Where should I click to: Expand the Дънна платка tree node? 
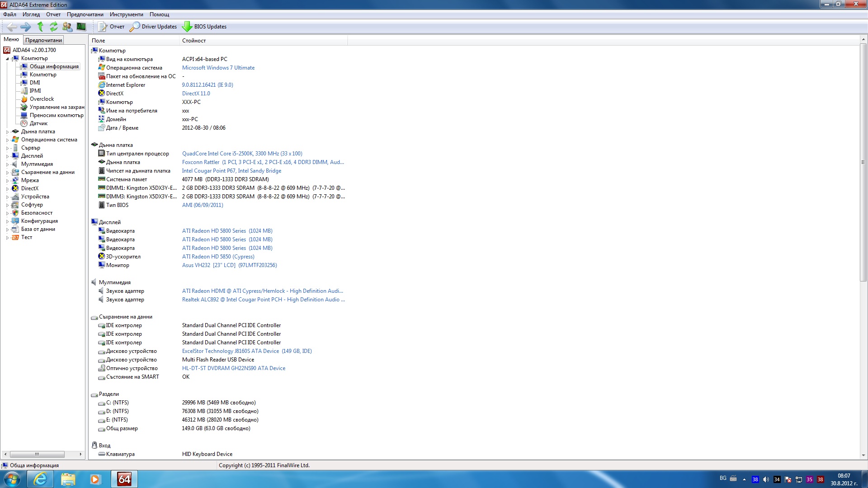pyautogui.click(x=7, y=132)
